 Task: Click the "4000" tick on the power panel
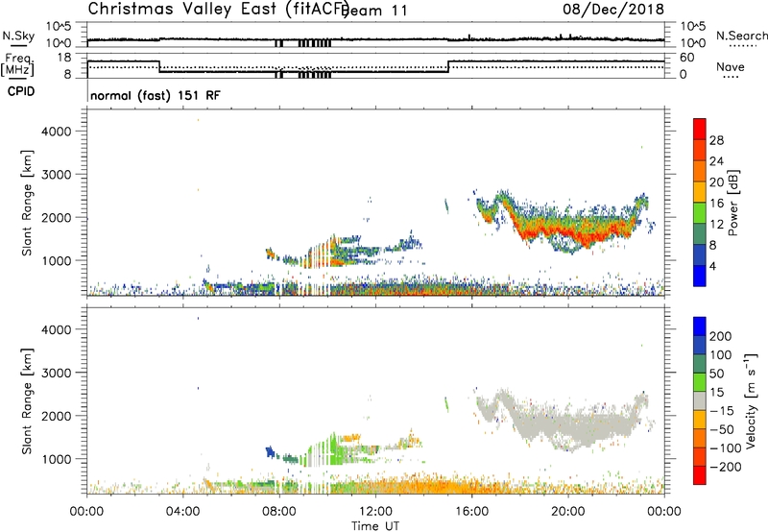click(x=57, y=132)
